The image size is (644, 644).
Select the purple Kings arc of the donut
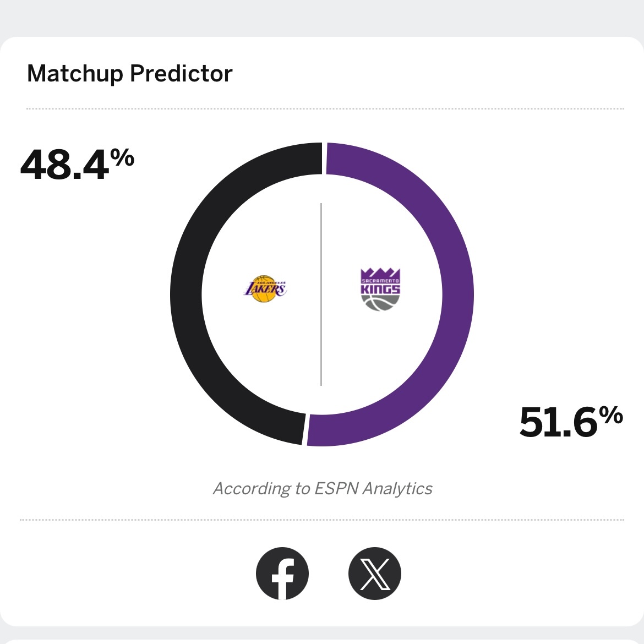tap(457, 294)
